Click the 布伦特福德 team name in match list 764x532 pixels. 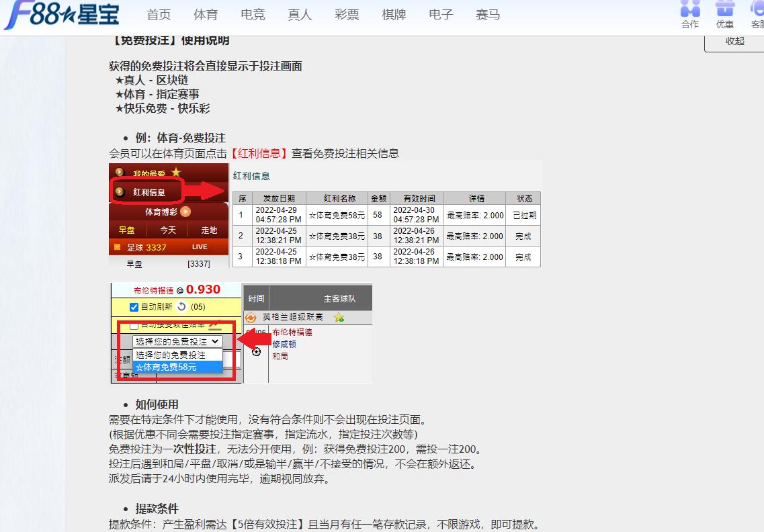(292, 332)
